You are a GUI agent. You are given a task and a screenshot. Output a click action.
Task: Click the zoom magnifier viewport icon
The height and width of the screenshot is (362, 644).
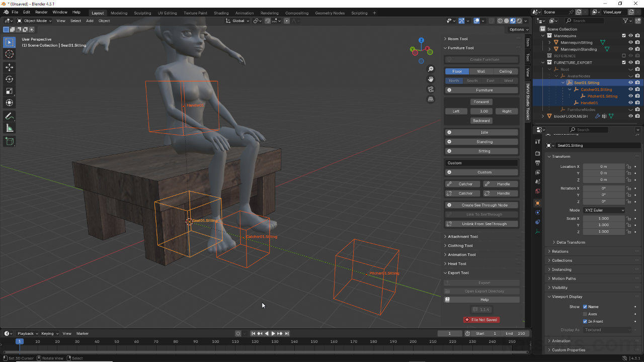[431, 69]
